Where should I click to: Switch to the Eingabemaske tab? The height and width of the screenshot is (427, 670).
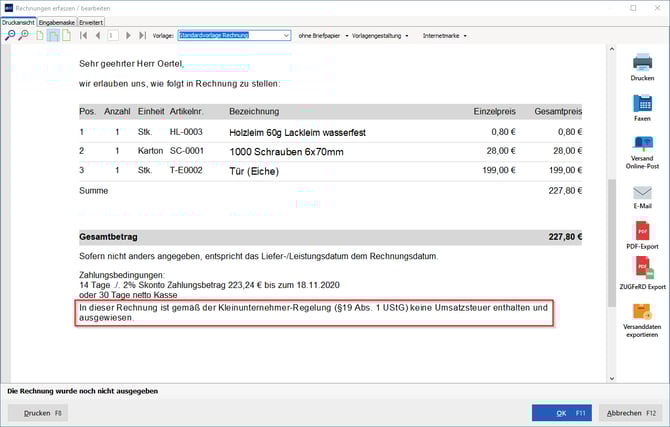pyautogui.click(x=57, y=22)
